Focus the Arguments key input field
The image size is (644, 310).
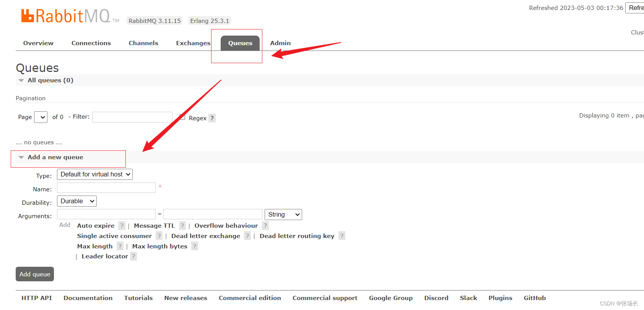click(106, 214)
